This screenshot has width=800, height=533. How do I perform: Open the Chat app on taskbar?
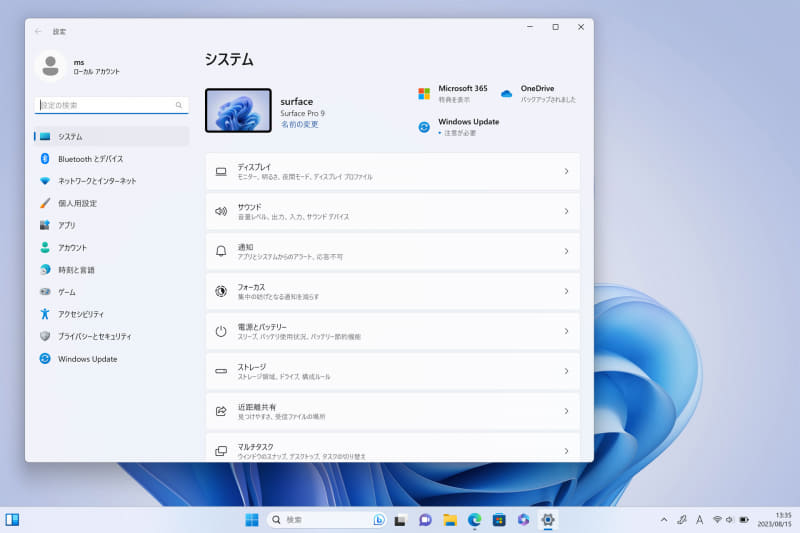coord(425,520)
